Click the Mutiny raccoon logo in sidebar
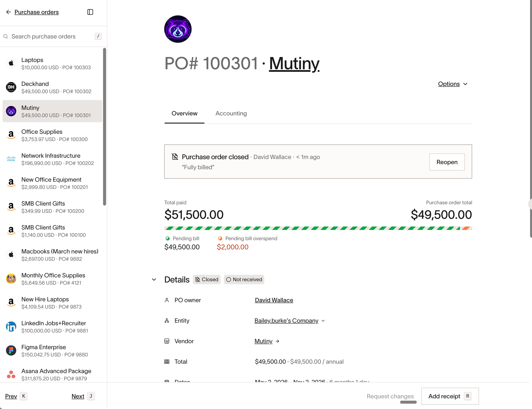Image resolution: width=532 pixels, height=409 pixels. [x=11, y=111]
